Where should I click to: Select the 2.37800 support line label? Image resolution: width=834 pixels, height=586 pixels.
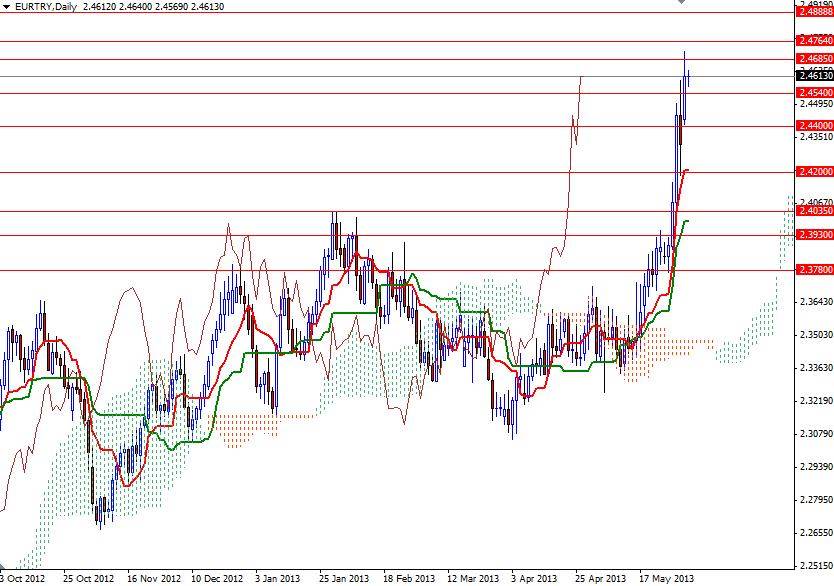813,269
